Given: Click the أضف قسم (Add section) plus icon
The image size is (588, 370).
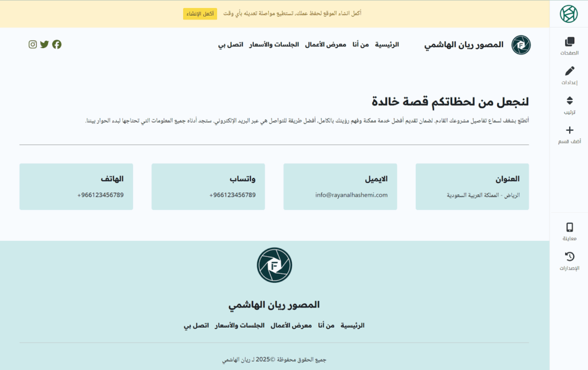Looking at the screenshot, I should [x=569, y=130].
